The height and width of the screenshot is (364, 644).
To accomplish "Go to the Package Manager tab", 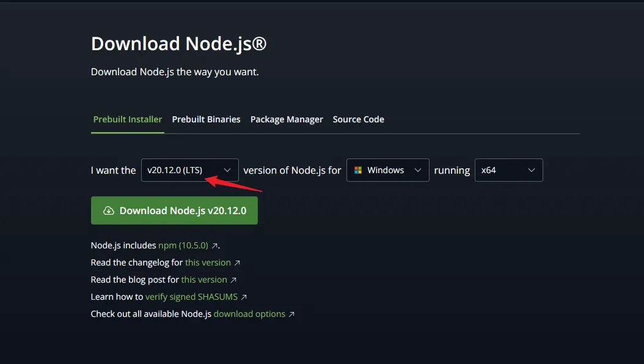I will (x=287, y=119).
